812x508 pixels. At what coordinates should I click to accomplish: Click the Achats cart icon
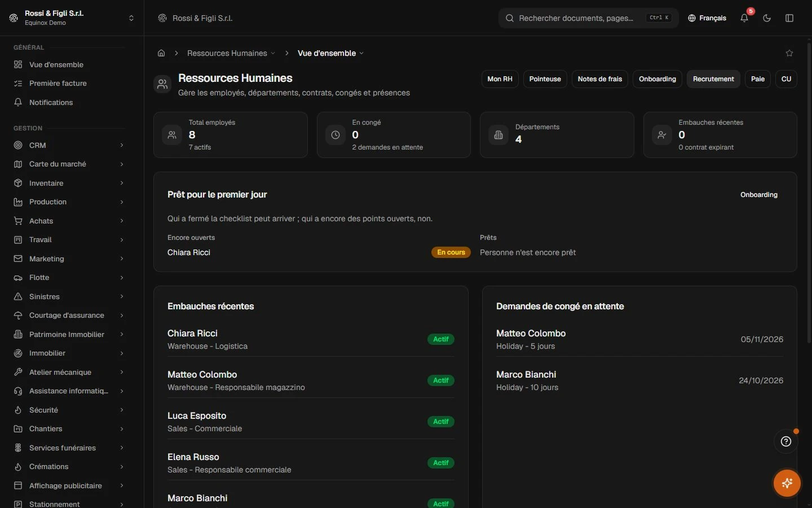point(18,221)
